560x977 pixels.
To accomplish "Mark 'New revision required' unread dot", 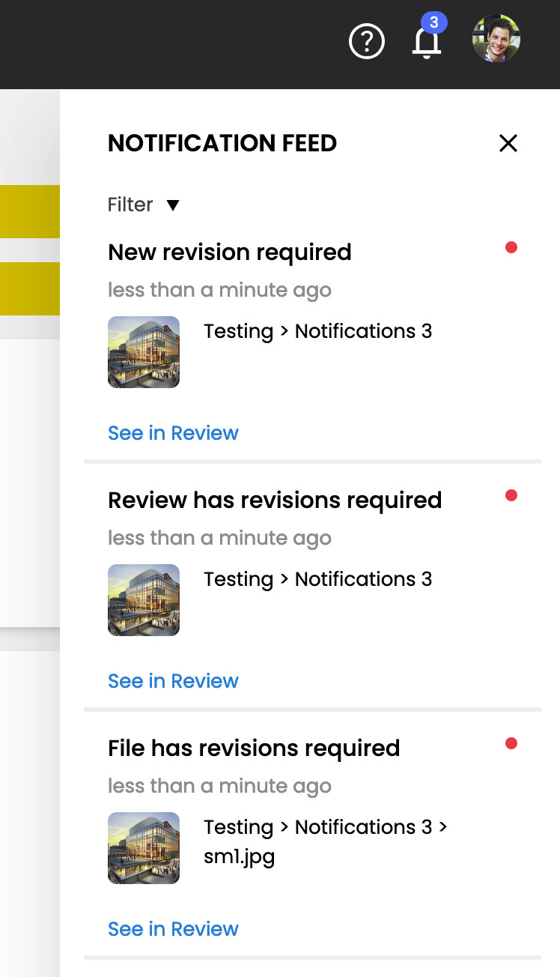I will (511, 247).
